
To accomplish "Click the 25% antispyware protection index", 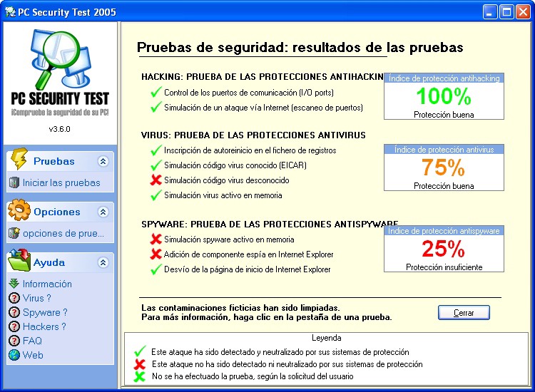I will tap(444, 249).
